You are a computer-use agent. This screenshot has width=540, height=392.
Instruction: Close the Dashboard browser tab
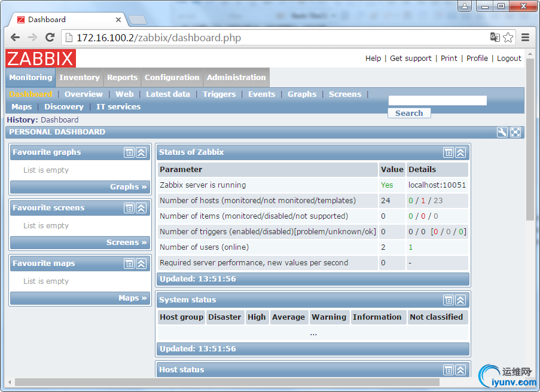click(118, 20)
